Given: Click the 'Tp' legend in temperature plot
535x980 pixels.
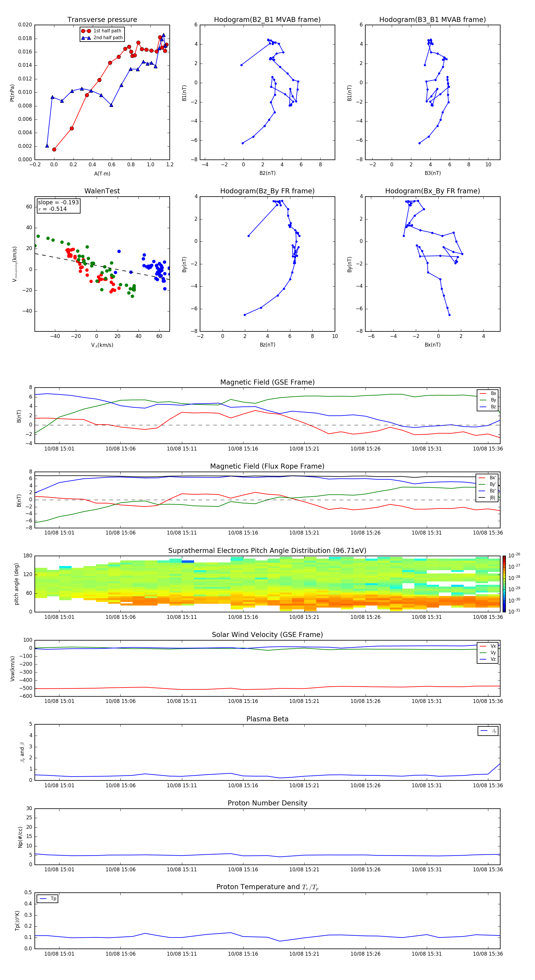Looking at the screenshot, I should [x=48, y=899].
